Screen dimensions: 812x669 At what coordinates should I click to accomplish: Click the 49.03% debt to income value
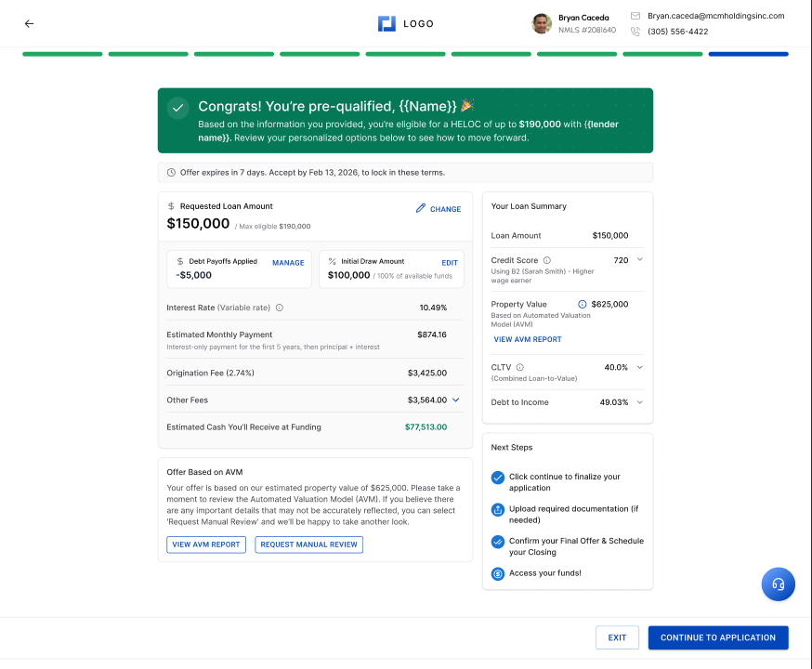614,402
